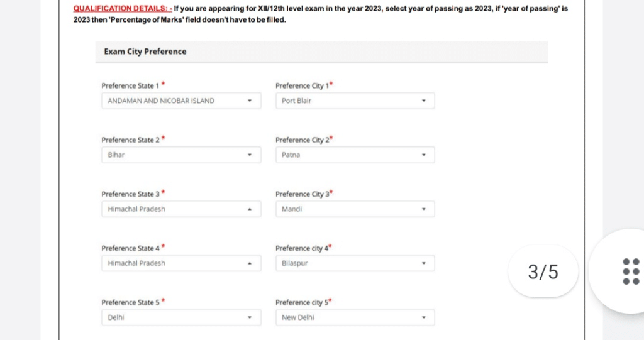The height and width of the screenshot is (340, 644).
Task: Open Preference City 3 Mandi dropdown
Action: coord(355,209)
